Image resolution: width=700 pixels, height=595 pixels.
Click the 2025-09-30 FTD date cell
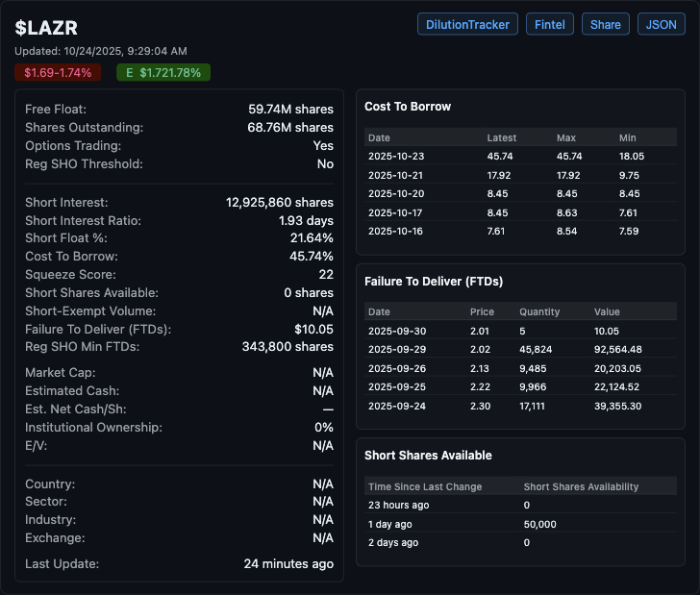[397, 332]
